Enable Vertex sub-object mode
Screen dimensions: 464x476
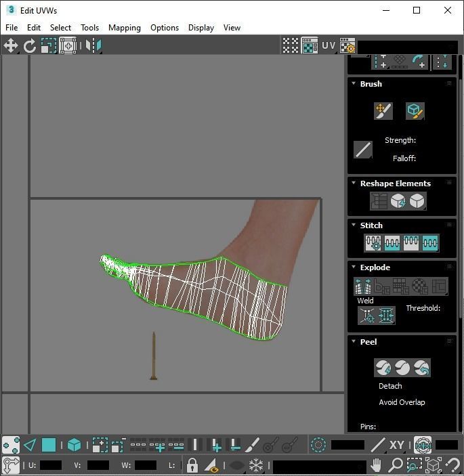pyautogui.click(x=11, y=446)
